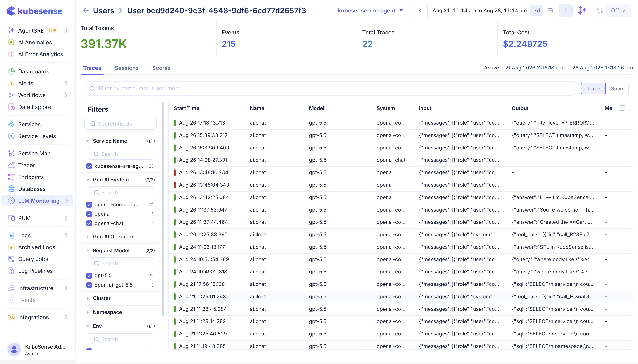This screenshot has height=364, width=638.
Task: Open kubesense-sre-agent project dropdown
Action: 370,11
